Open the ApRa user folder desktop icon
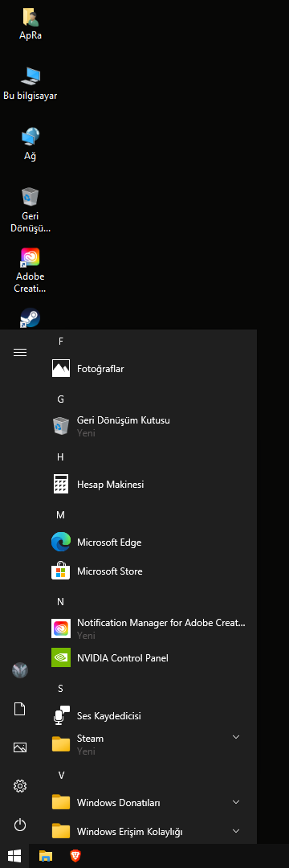Screen dimensions: 289x868 [31, 17]
